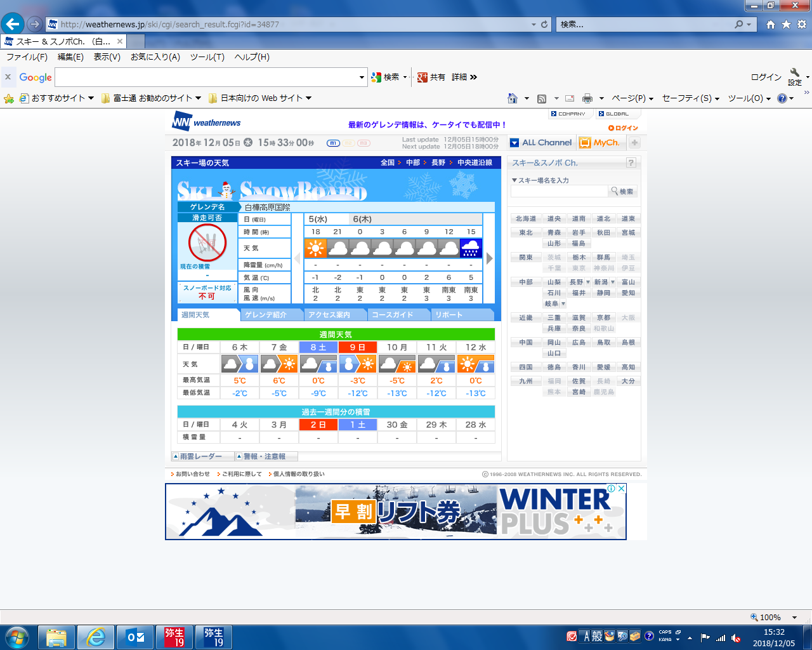Switch to the m3 size toggle

[363, 143]
